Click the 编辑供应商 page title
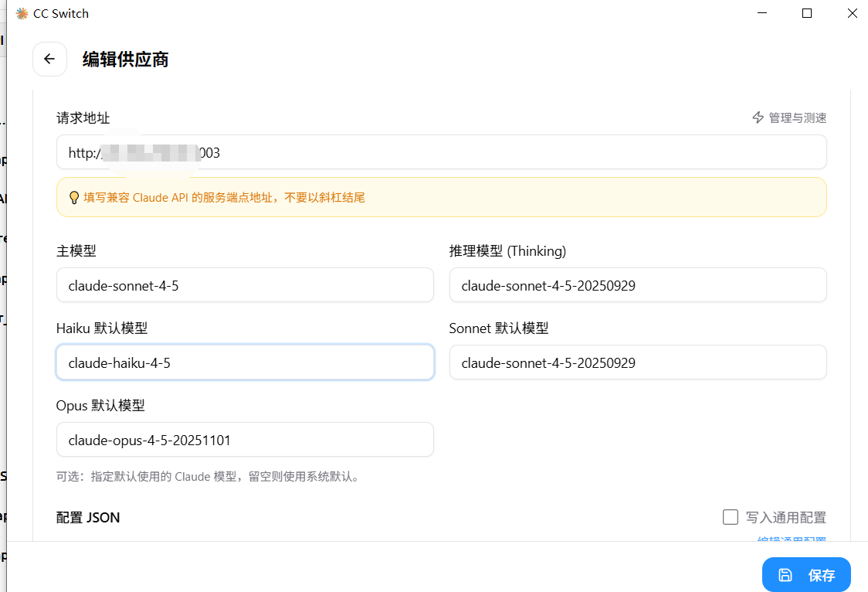 point(126,60)
